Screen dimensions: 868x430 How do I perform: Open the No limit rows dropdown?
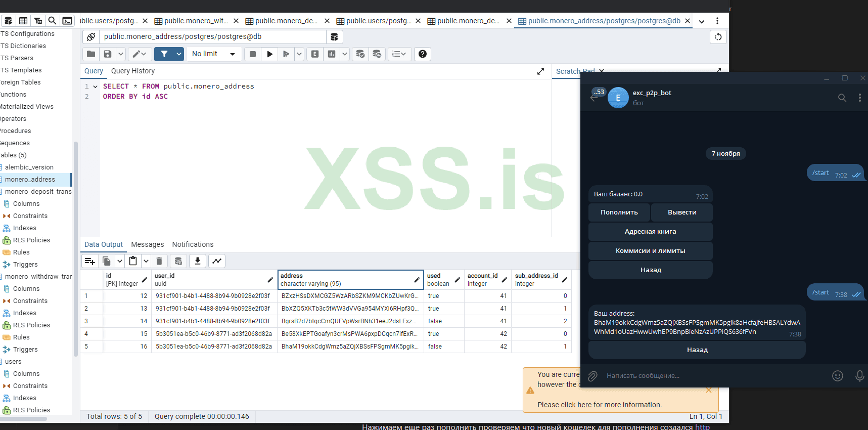point(214,54)
